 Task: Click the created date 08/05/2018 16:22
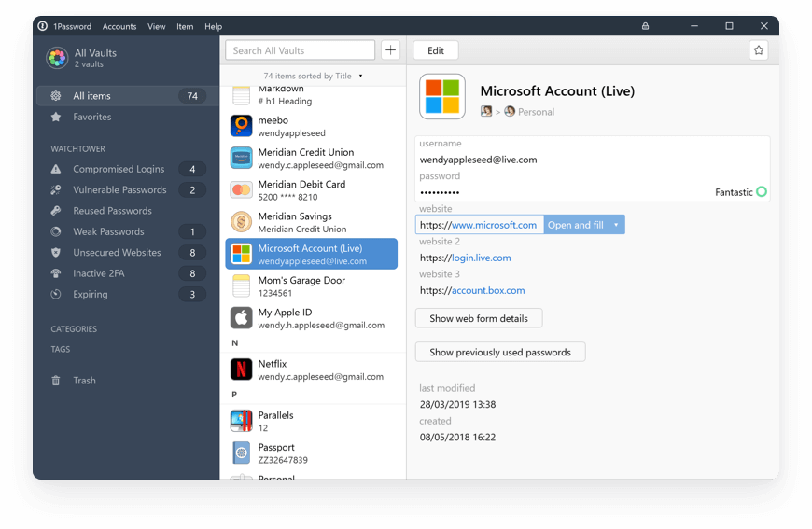click(457, 437)
